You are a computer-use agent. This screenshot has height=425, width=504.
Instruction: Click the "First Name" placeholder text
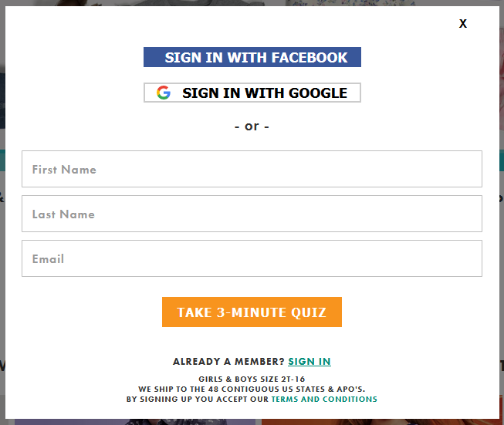tap(64, 169)
